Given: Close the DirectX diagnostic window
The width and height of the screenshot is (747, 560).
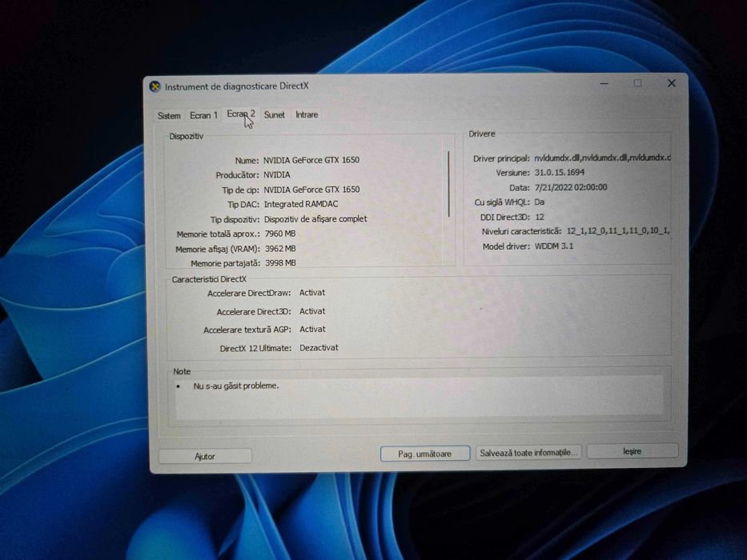Looking at the screenshot, I should [671, 83].
